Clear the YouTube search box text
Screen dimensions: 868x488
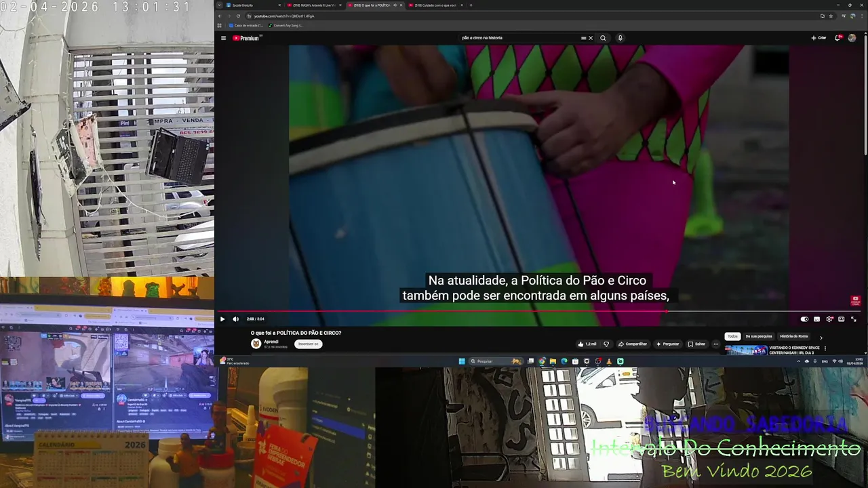pos(591,38)
